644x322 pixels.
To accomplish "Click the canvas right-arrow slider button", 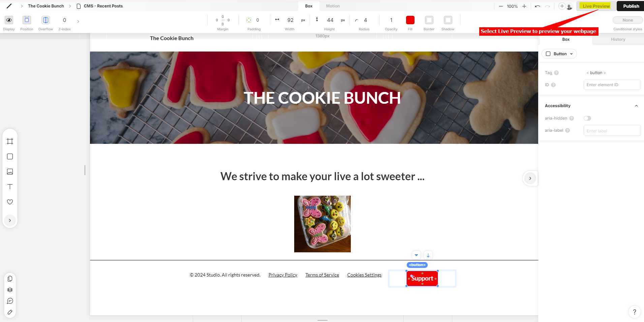I will (530, 178).
